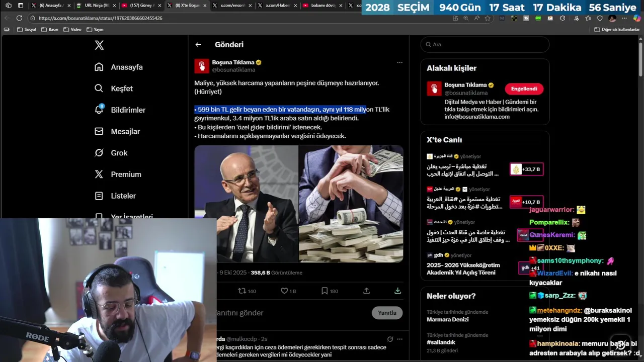Image resolution: width=644 pixels, height=362 pixels.
Task: Click the Anasayfa home icon
Action: coord(99,67)
